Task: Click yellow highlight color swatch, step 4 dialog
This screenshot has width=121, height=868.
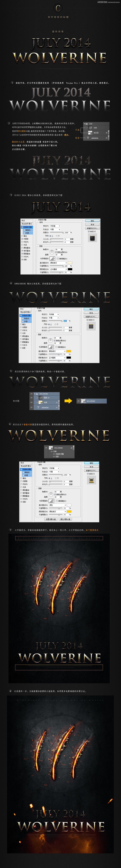Action: click(69, 351)
